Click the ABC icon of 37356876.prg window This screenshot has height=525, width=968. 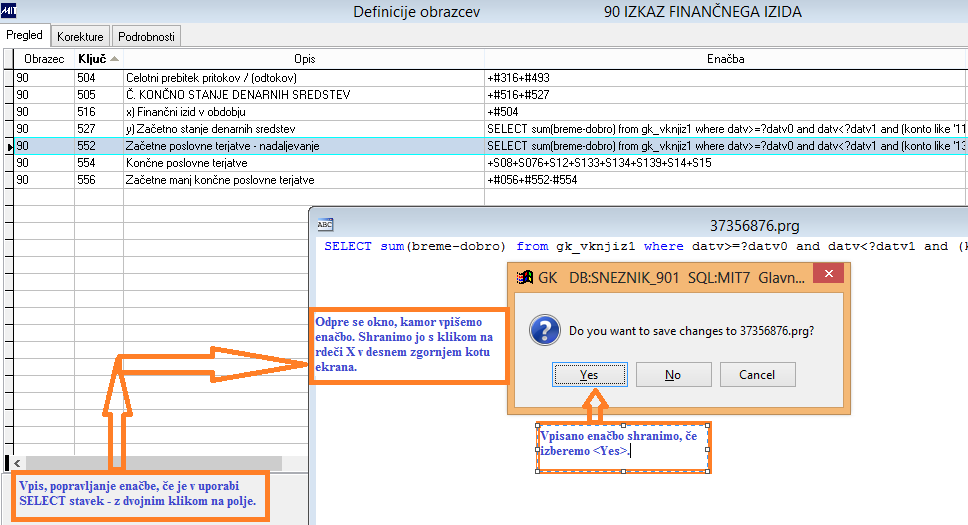(325, 225)
